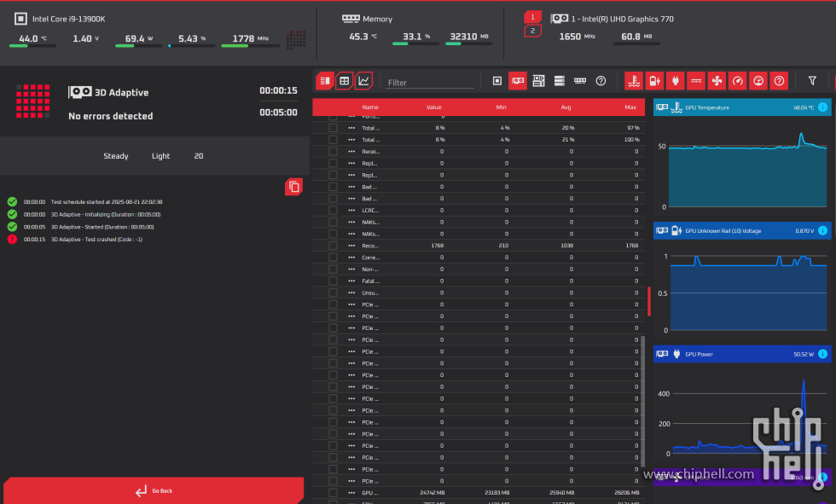Open info for the GPU Unknown Rail Voltage graph

pos(822,231)
